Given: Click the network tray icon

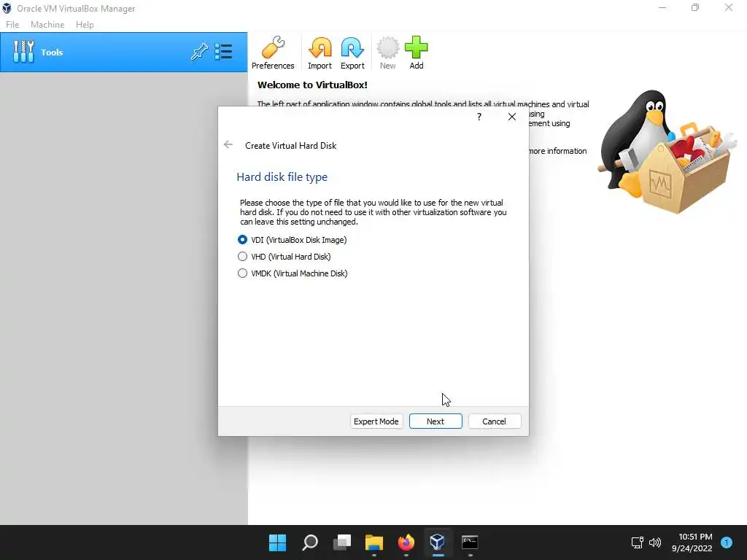Looking at the screenshot, I should 637,542.
